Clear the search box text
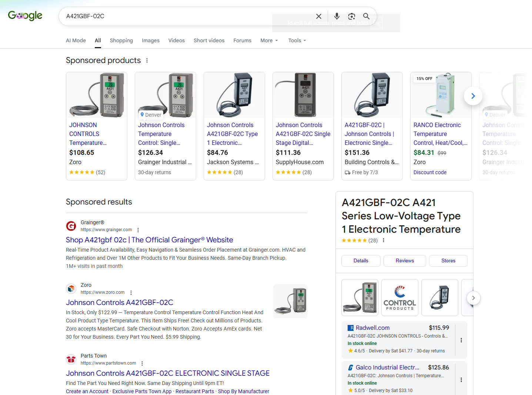The height and width of the screenshot is (395, 532). 318,16
